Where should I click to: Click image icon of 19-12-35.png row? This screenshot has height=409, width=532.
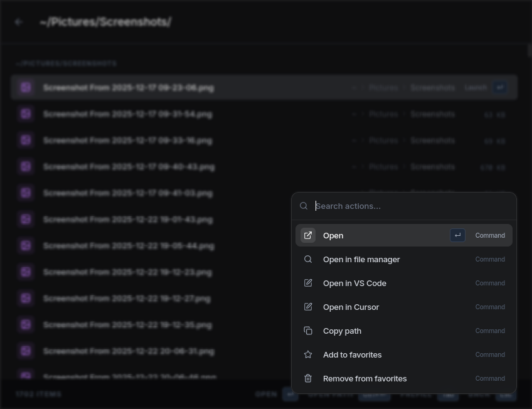pyautogui.click(x=26, y=325)
